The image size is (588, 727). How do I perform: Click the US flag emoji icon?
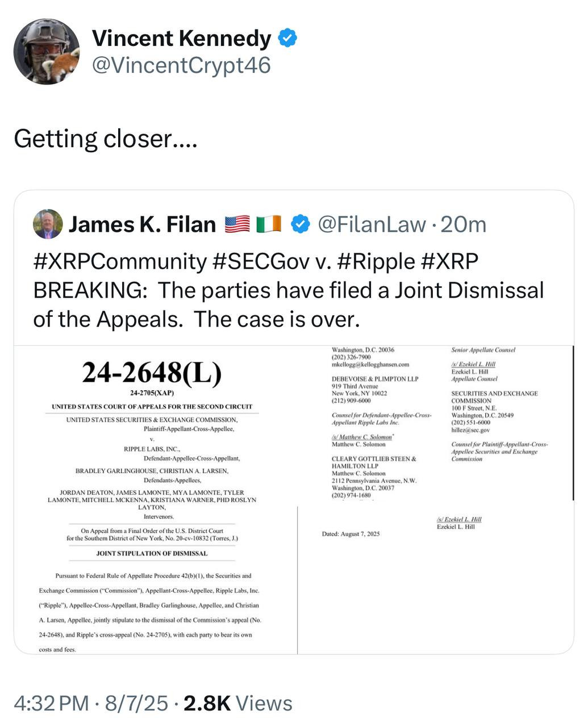(237, 224)
